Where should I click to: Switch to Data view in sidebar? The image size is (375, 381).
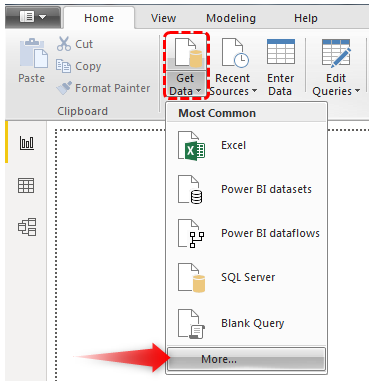tap(26, 185)
